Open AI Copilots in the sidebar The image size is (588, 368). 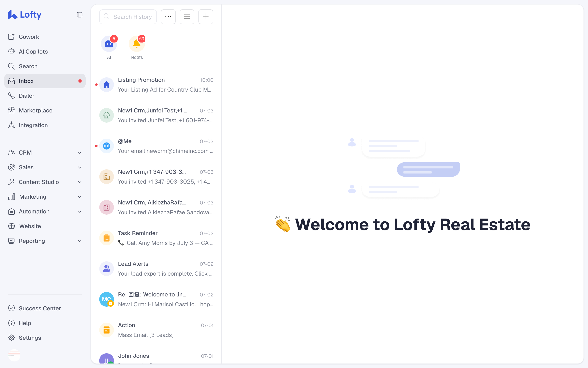tap(45, 52)
